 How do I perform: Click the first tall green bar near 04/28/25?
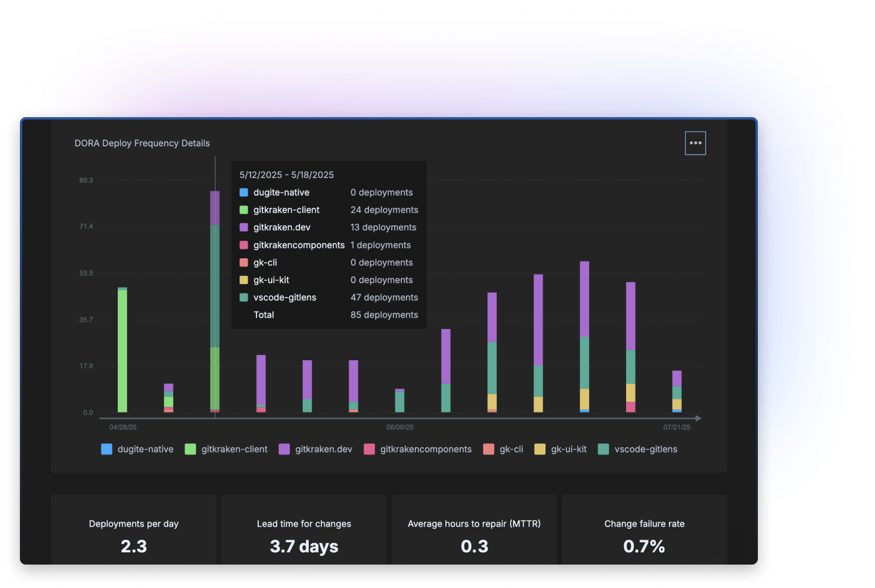[122, 351]
